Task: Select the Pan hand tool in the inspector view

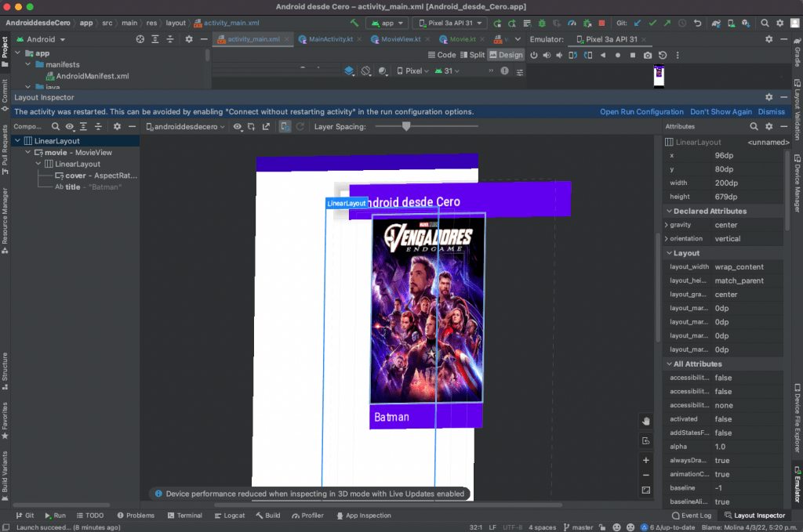Action: (x=646, y=421)
